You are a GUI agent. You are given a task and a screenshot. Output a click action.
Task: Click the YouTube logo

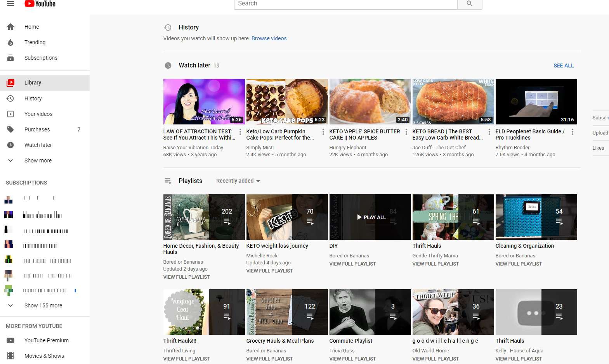[x=40, y=4]
